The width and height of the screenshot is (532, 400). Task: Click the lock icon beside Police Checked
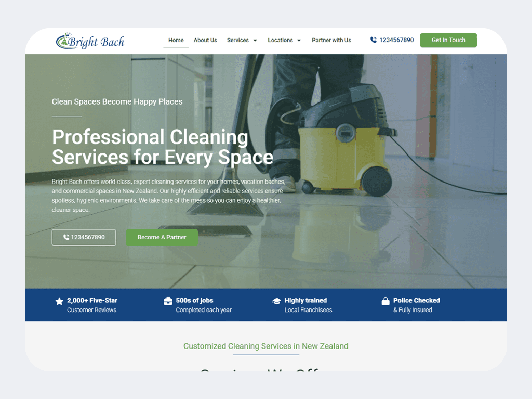click(385, 301)
